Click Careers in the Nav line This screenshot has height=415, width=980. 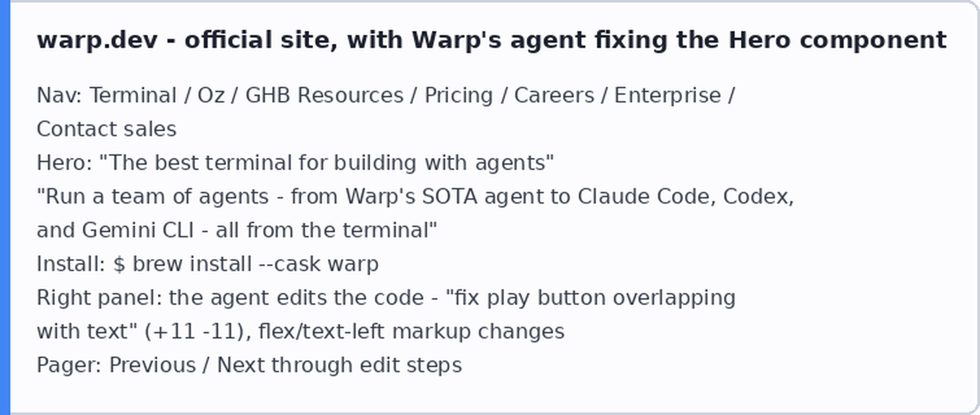click(x=554, y=95)
